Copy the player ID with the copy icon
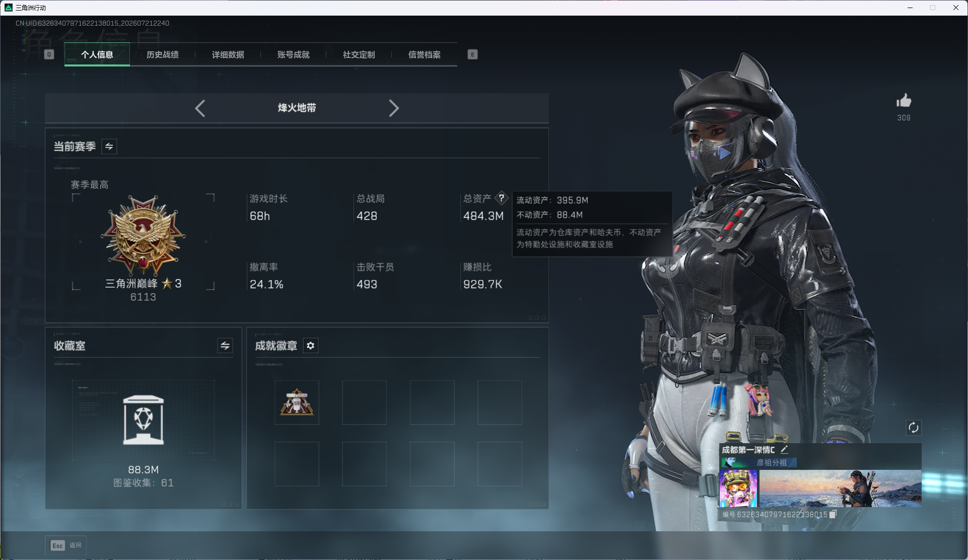Image resolution: width=968 pixels, height=560 pixels. tap(833, 514)
